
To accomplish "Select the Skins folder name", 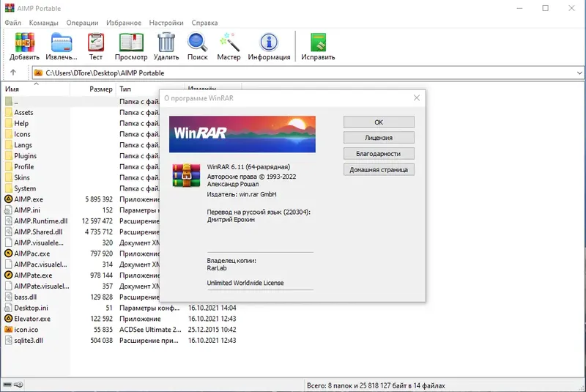I will 22,177.
